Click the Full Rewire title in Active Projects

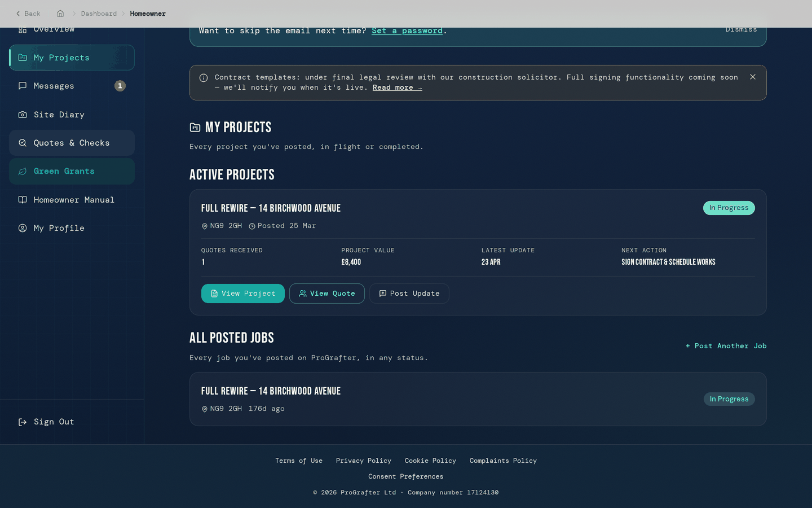coord(271,208)
